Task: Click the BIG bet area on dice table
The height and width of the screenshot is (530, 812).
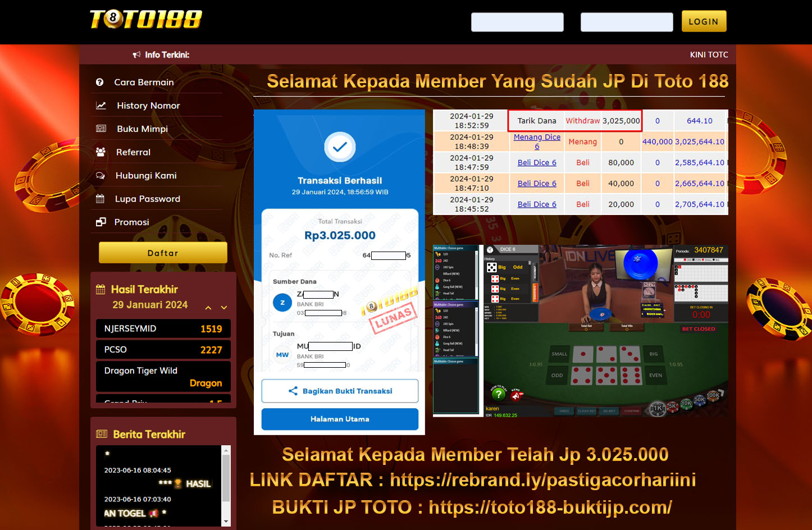Action: pyautogui.click(x=654, y=354)
